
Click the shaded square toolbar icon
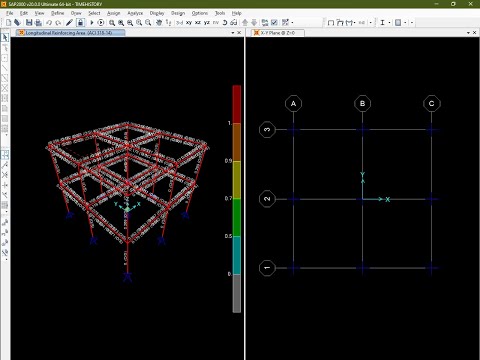pyautogui.click(x=398, y=22)
